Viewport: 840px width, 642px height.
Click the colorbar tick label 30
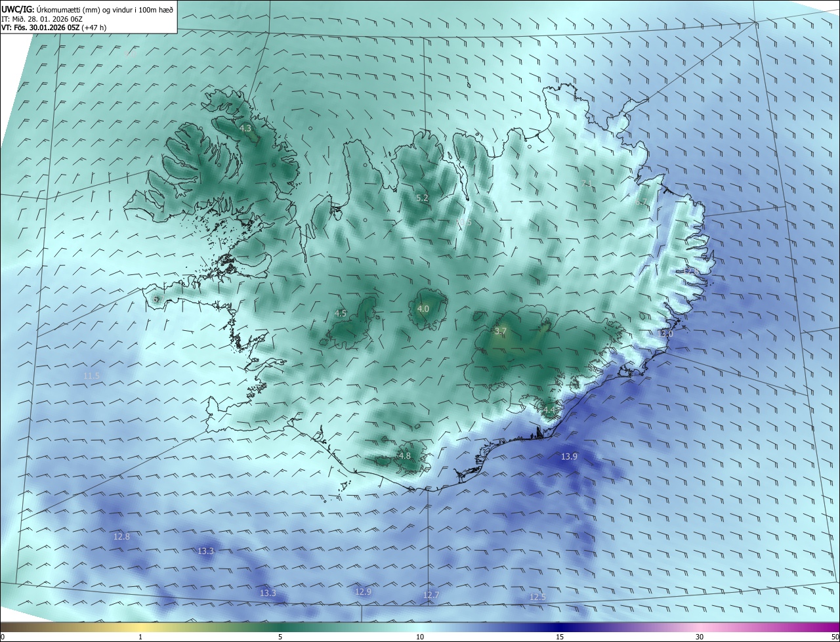pyautogui.click(x=700, y=637)
